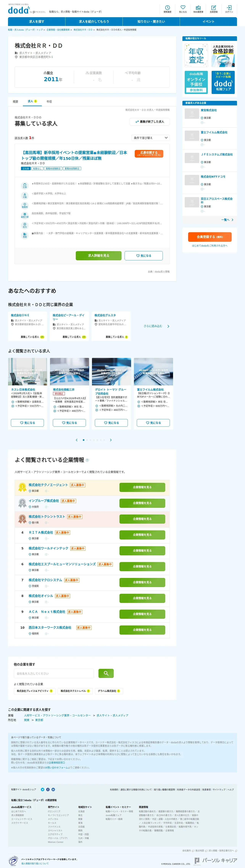Click the first-ranked gold medal icon
Image resolution: width=245 pixels, height=868 pixels.
tap(22, 487)
